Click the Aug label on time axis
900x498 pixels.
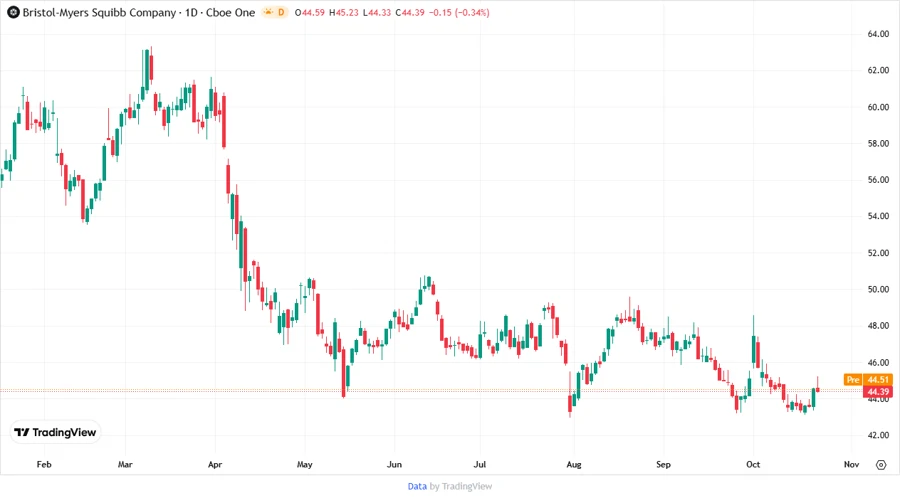pos(574,464)
